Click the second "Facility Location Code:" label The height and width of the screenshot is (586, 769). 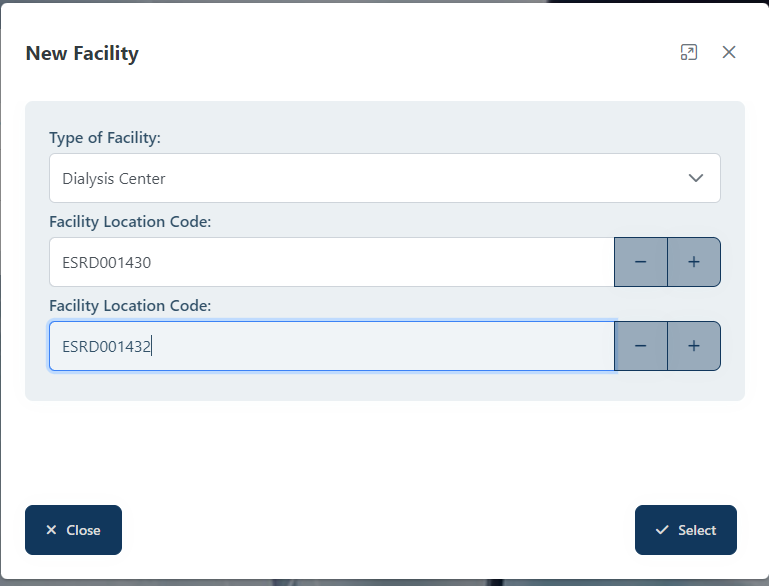(130, 306)
